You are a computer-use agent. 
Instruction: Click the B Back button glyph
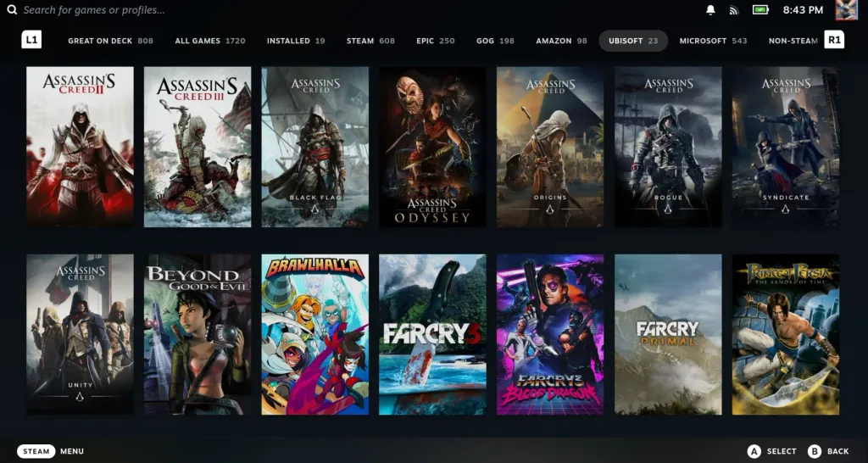tap(814, 451)
